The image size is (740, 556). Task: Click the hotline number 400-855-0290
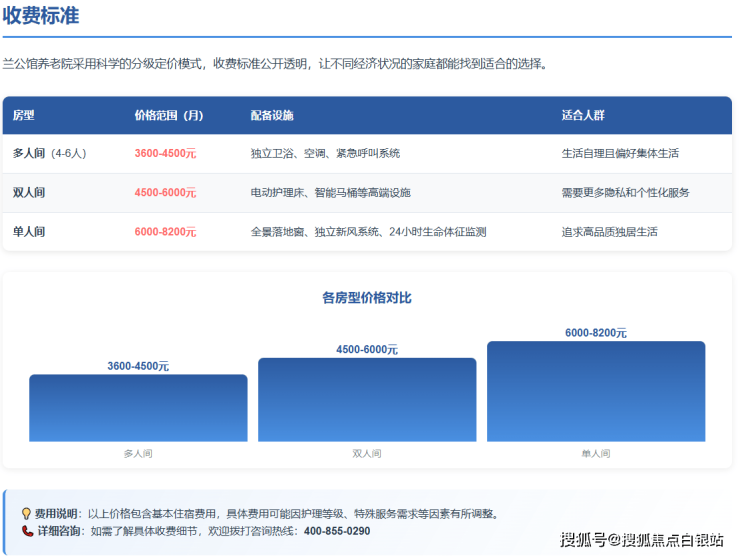(336, 531)
